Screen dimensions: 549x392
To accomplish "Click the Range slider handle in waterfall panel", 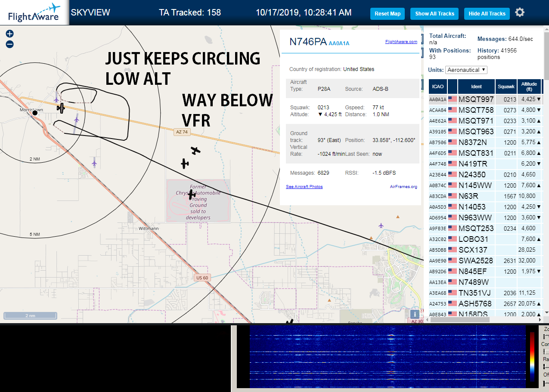I will coord(545,367).
